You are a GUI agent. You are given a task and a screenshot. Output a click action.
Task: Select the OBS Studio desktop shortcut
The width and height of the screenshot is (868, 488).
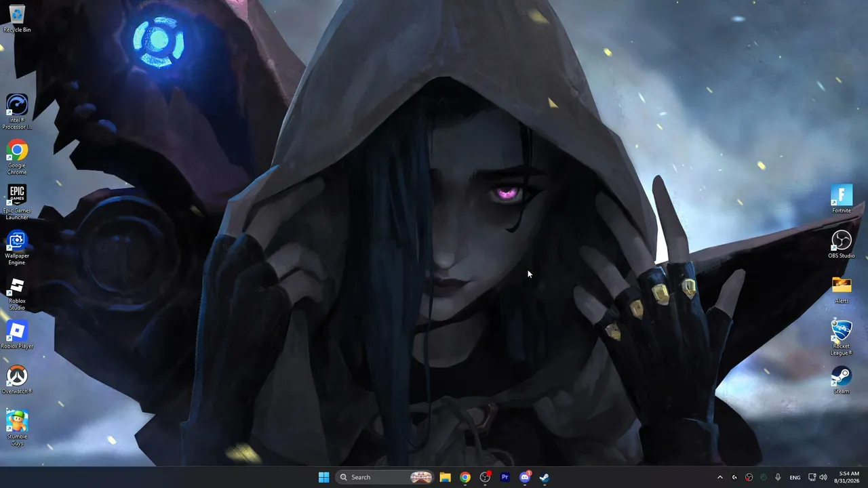click(x=842, y=245)
